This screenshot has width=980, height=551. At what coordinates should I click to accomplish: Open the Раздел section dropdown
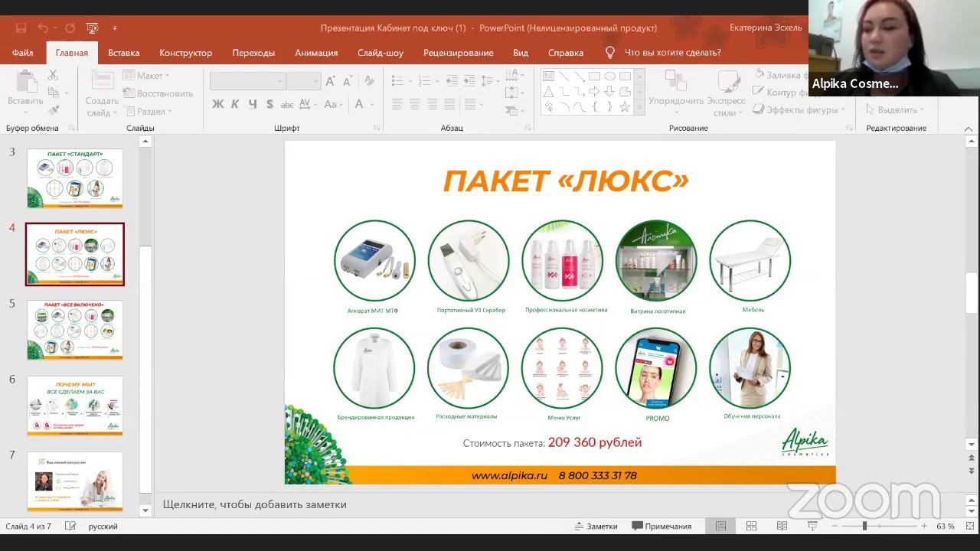[x=147, y=112]
